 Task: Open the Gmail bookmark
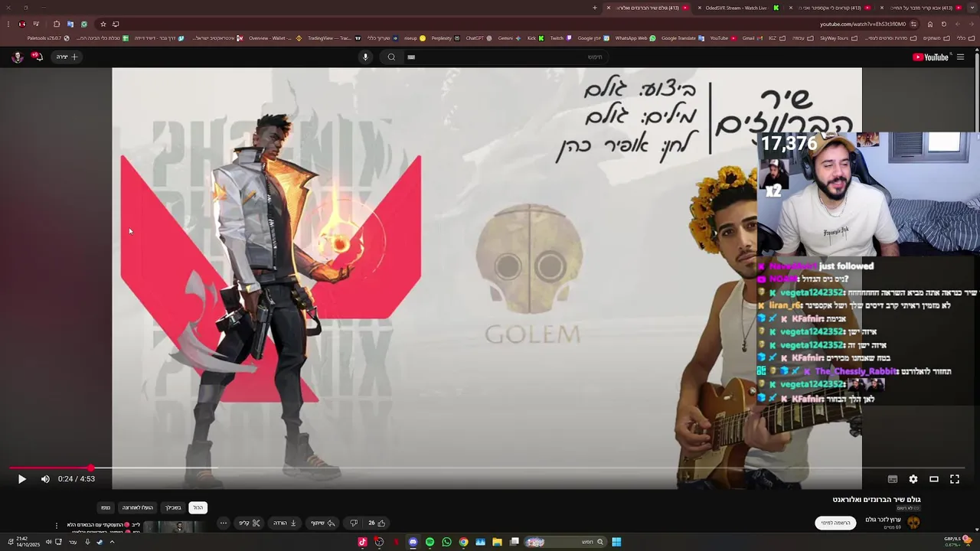pos(752,37)
